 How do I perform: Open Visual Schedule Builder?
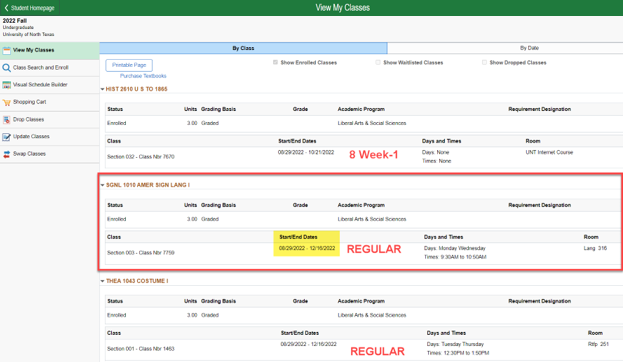coord(49,85)
